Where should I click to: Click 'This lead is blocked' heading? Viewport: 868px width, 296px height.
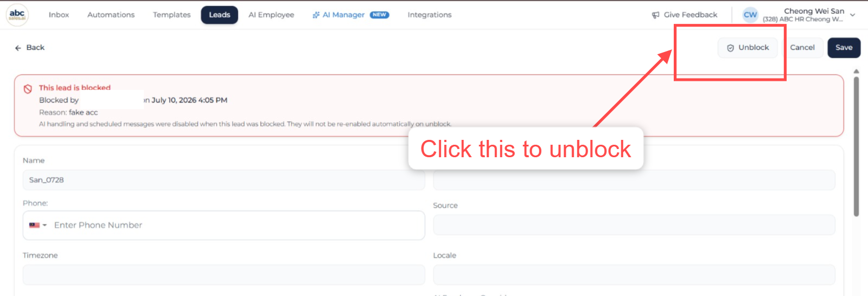click(75, 87)
